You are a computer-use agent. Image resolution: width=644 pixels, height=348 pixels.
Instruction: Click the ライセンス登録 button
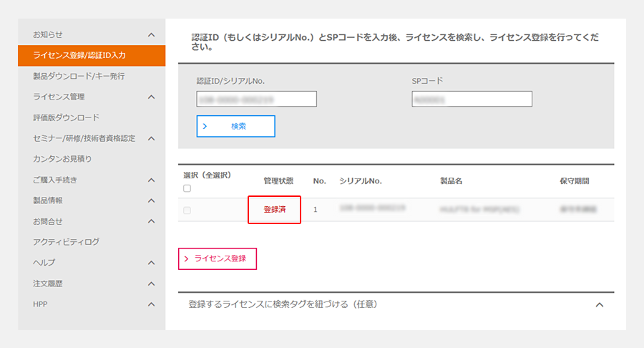(217, 258)
